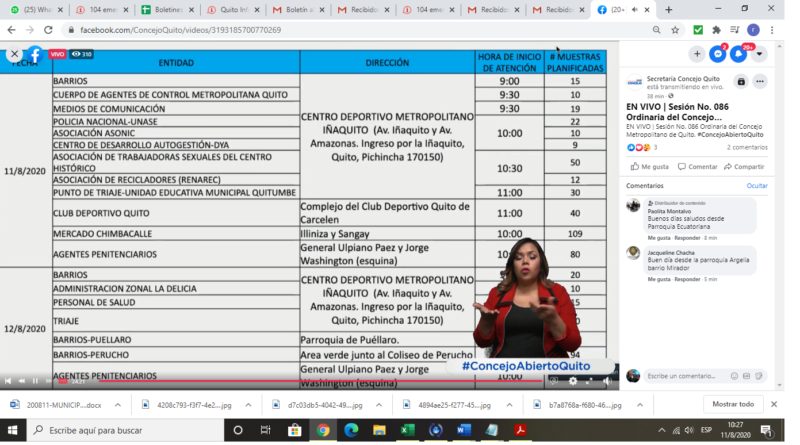Like the live video with Me gusta

pyautogui.click(x=649, y=166)
